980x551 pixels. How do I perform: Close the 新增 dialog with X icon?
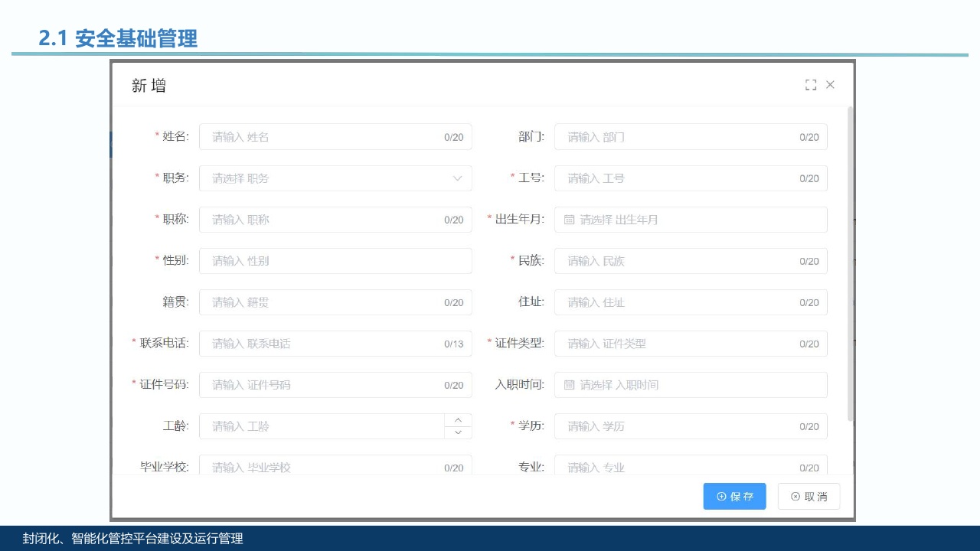point(830,85)
